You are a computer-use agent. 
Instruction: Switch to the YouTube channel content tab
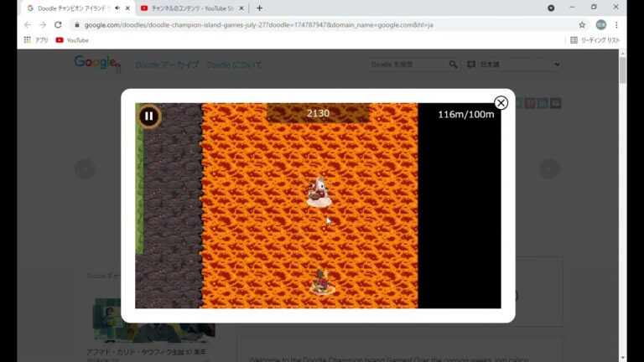pos(191,8)
